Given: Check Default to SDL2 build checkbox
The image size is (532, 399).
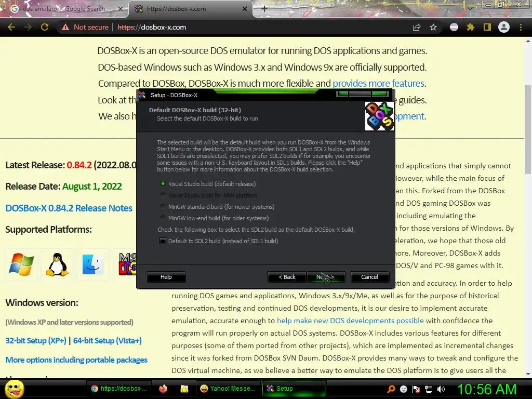Looking at the screenshot, I should pos(163,241).
